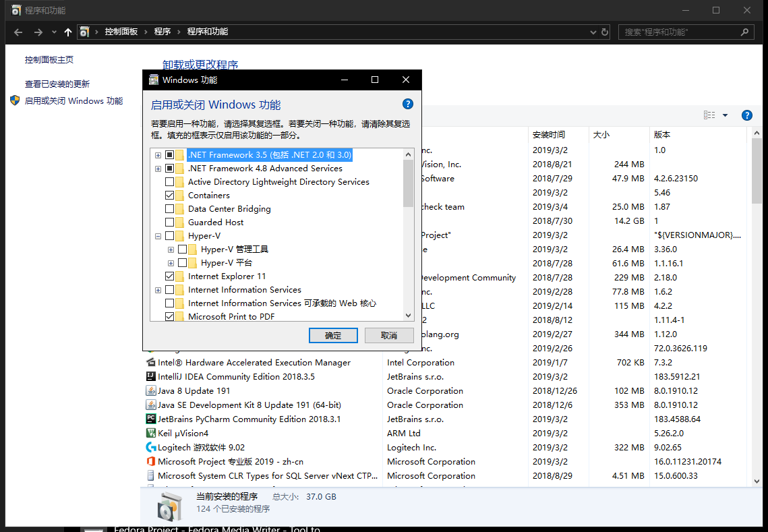Click the back arrow in address bar
Viewport: 768px width, 532px height.
click(19, 32)
